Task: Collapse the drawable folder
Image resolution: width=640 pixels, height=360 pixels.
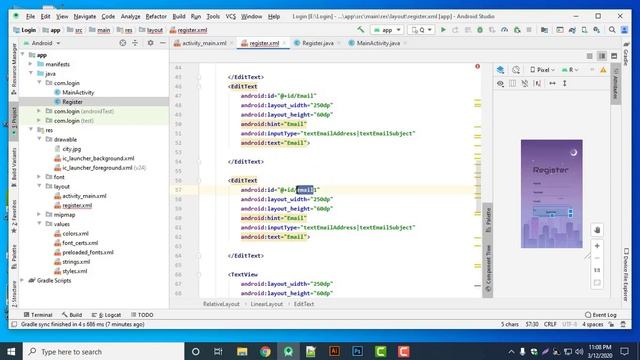Action: (x=39, y=139)
